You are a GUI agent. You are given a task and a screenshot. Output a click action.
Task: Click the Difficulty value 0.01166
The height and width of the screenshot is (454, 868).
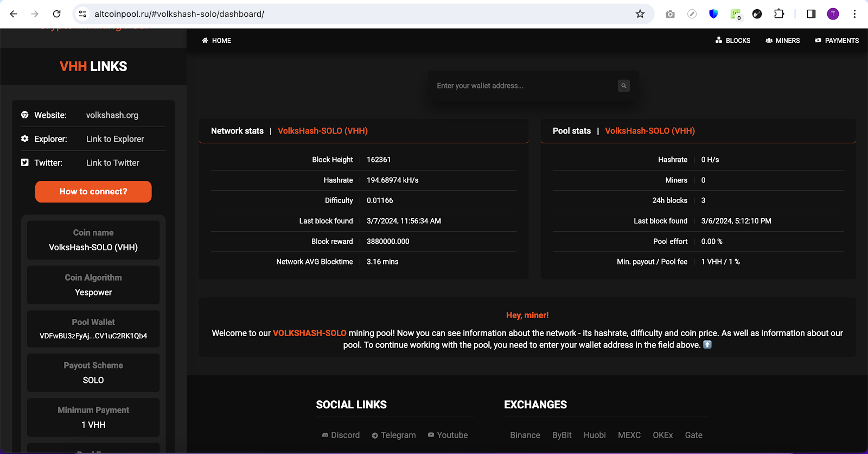click(380, 200)
